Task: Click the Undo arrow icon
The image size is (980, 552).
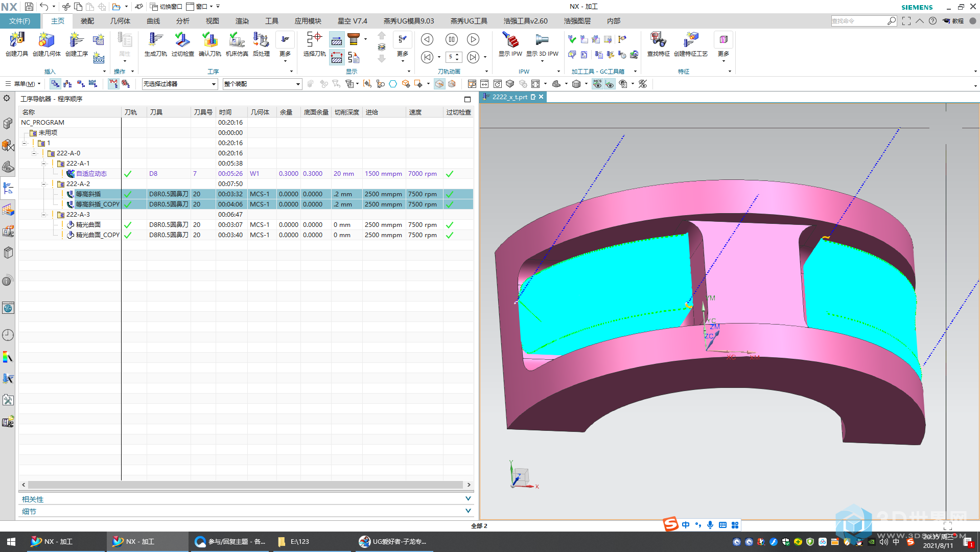Action: [44, 7]
